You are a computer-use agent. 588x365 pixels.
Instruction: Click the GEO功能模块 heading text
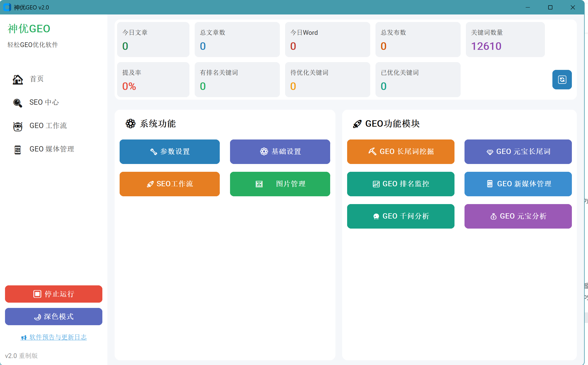392,124
